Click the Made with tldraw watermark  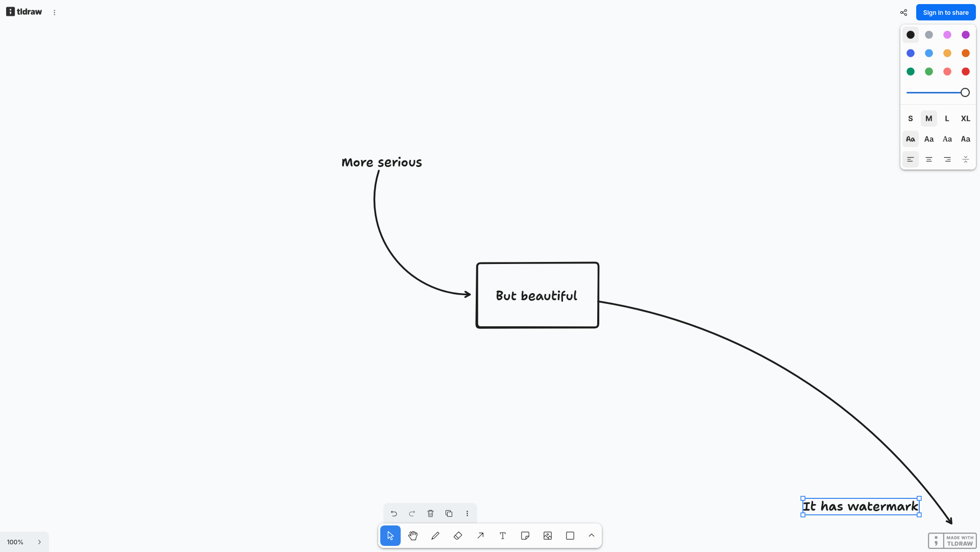click(x=952, y=541)
